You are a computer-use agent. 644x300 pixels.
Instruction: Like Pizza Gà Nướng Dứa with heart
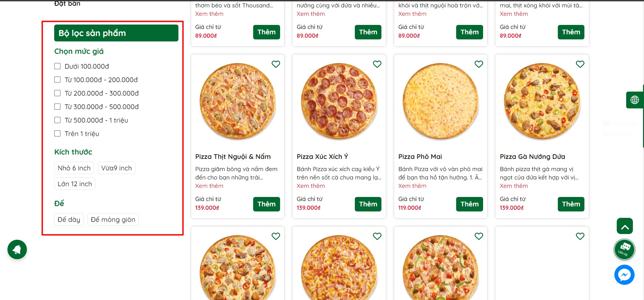580,64
